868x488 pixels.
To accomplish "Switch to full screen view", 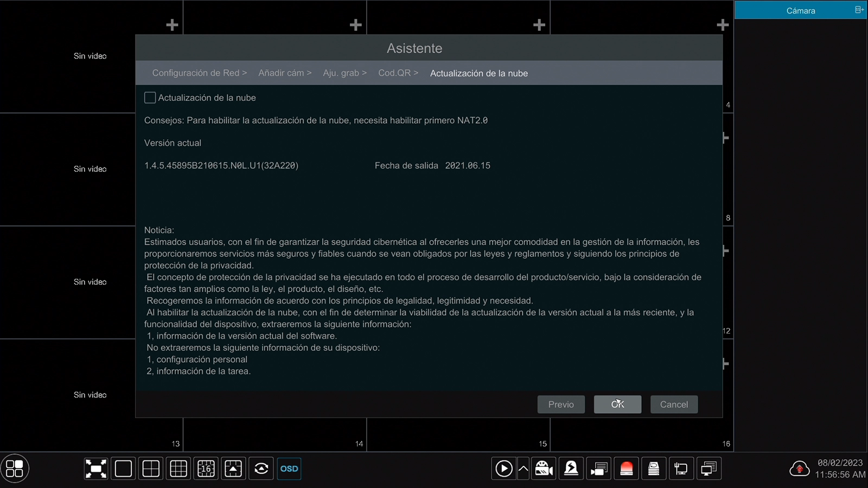I will 96,468.
